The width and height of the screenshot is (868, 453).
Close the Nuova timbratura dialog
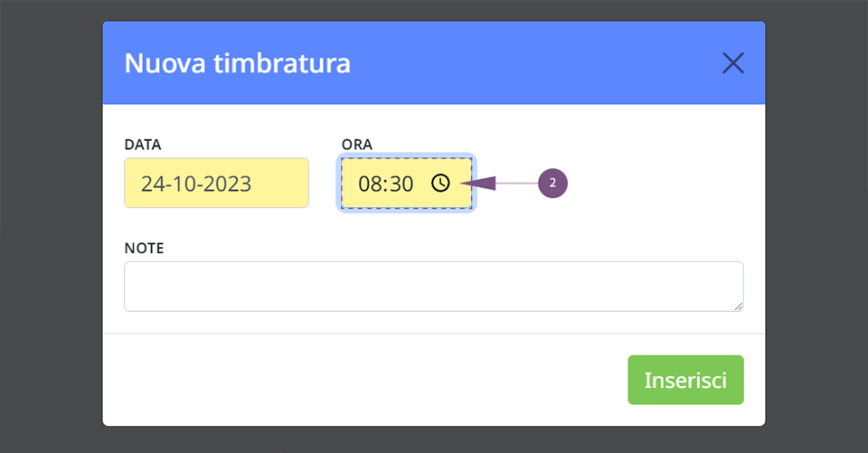(x=733, y=63)
